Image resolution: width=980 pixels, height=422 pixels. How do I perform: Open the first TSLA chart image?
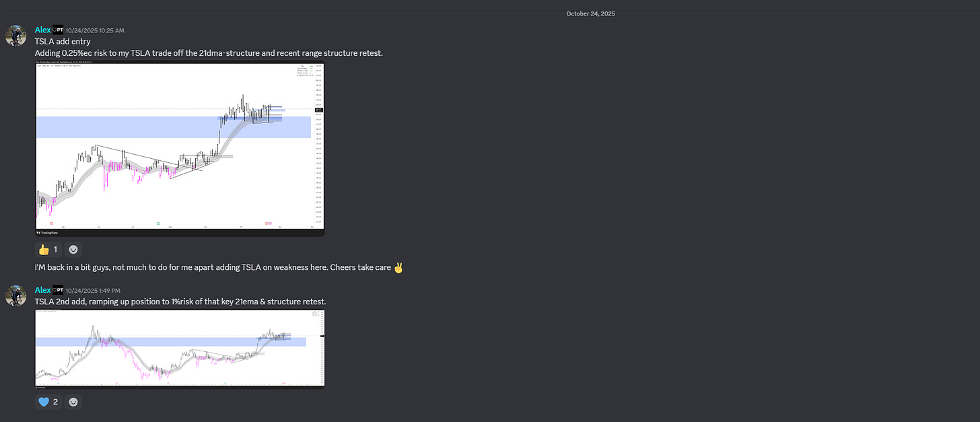tap(180, 149)
